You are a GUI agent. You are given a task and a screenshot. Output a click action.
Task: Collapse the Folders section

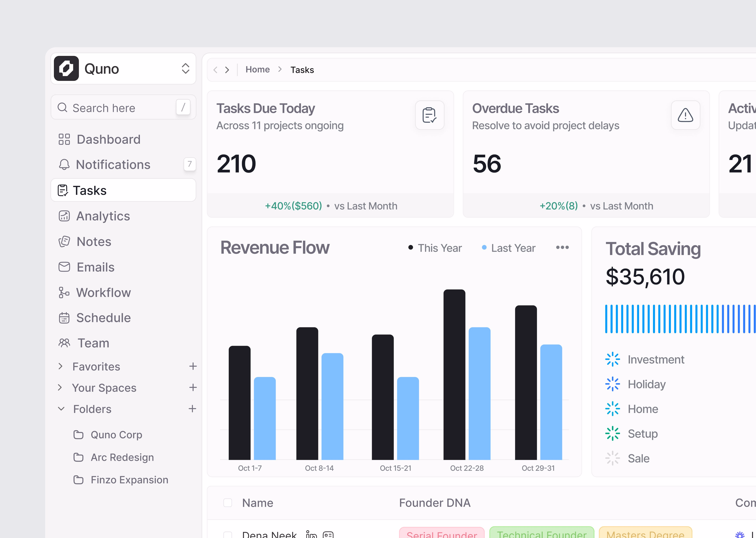pos(61,409)
